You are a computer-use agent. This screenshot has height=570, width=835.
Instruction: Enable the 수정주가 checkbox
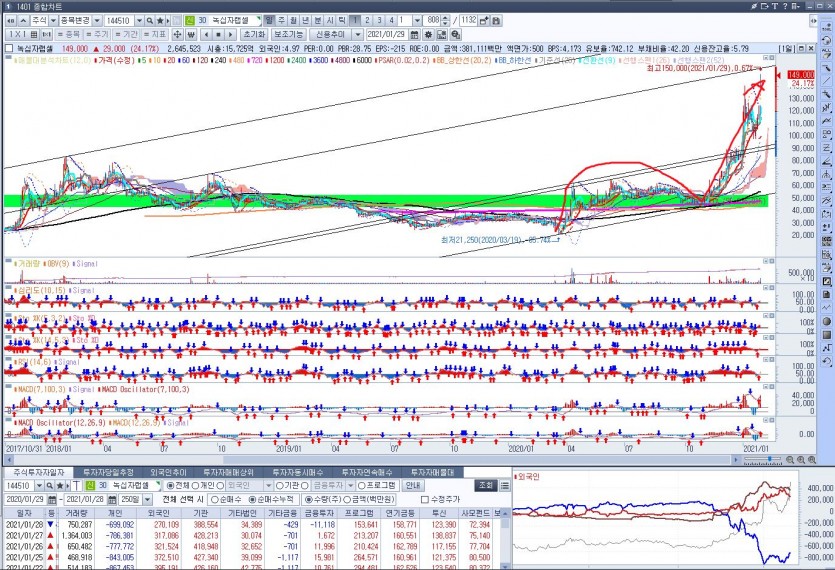[426, 499]
